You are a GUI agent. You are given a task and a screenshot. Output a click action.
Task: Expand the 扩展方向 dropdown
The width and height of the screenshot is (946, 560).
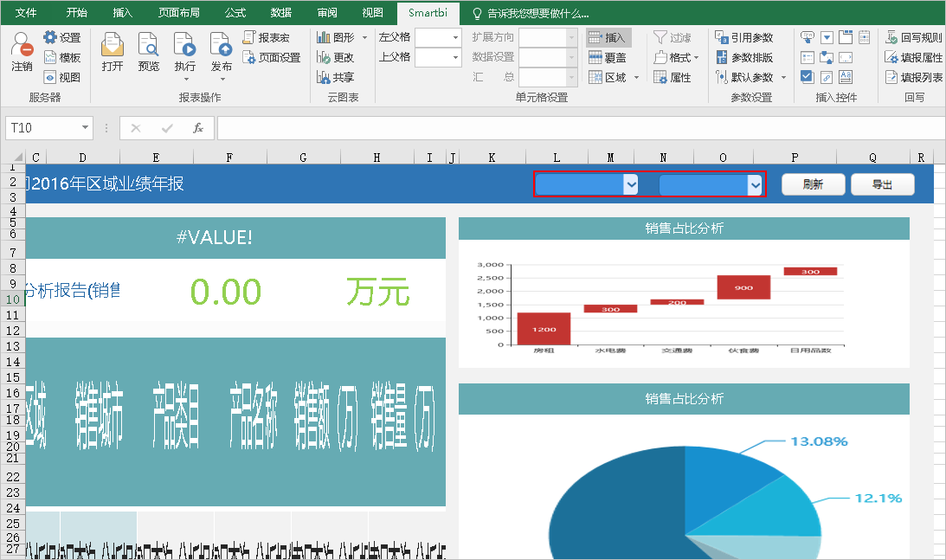tap(571, 37)
